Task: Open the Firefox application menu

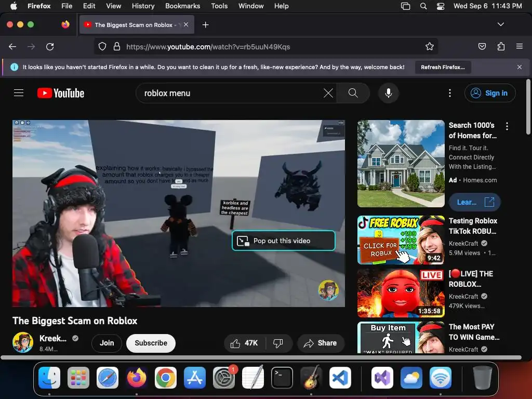Action: tap(519, 46)
